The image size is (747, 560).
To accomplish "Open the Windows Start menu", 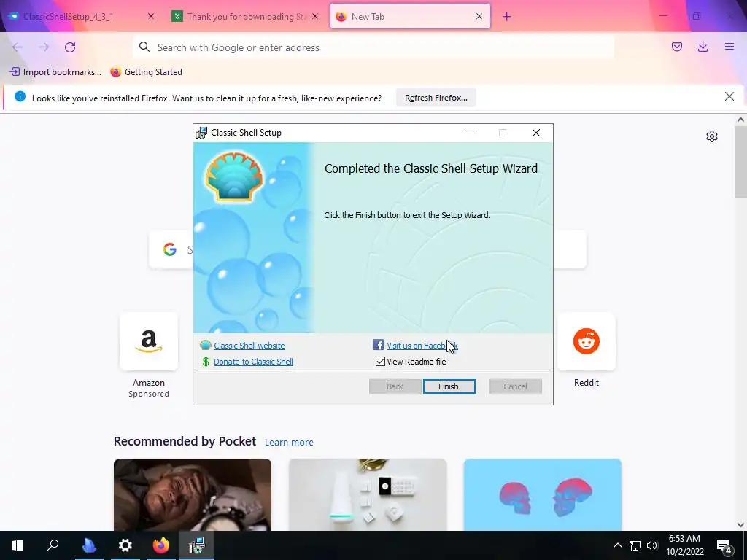I will point(18,545).
